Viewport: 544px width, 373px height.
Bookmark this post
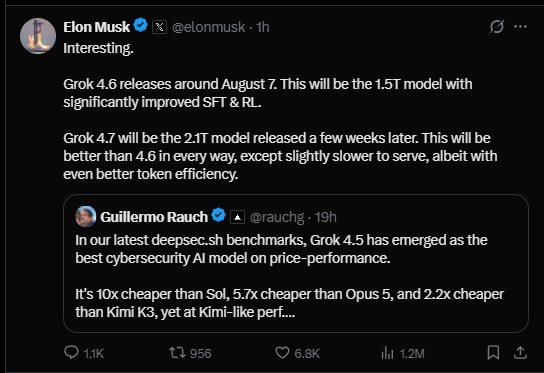pyautogui.click(x=493, y=353)
